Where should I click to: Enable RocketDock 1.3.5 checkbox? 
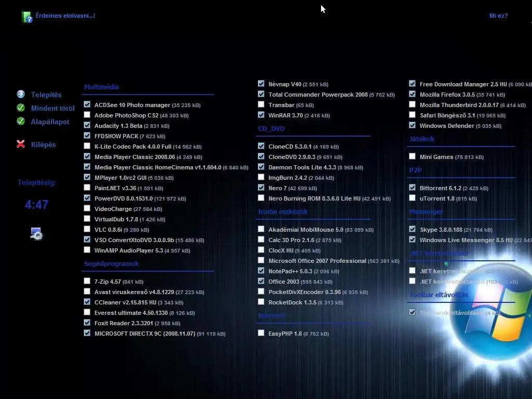261,302
